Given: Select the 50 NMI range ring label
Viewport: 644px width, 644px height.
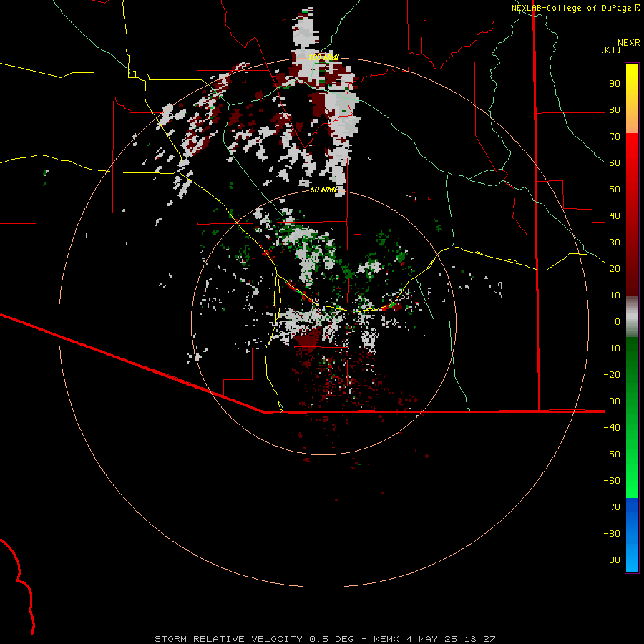Looking at the screenshot, I should pos(323,190).
